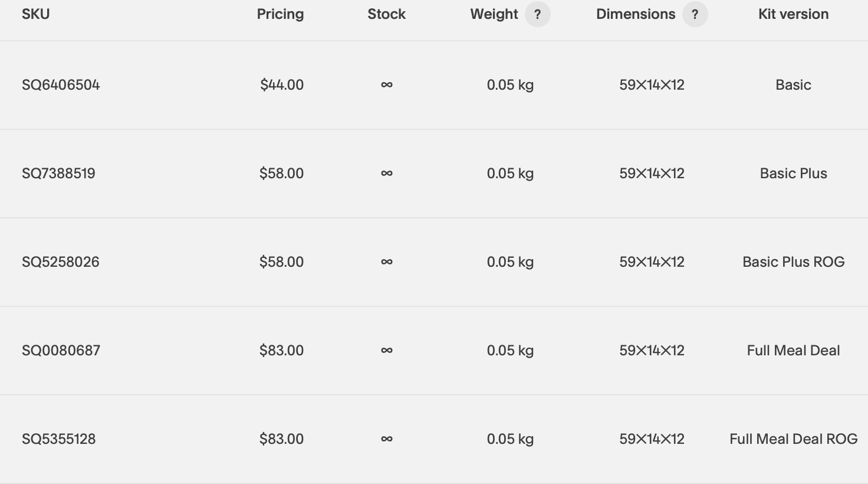Click the Stock column header
This screenshot has width=868, height=484.
point(386,14)
